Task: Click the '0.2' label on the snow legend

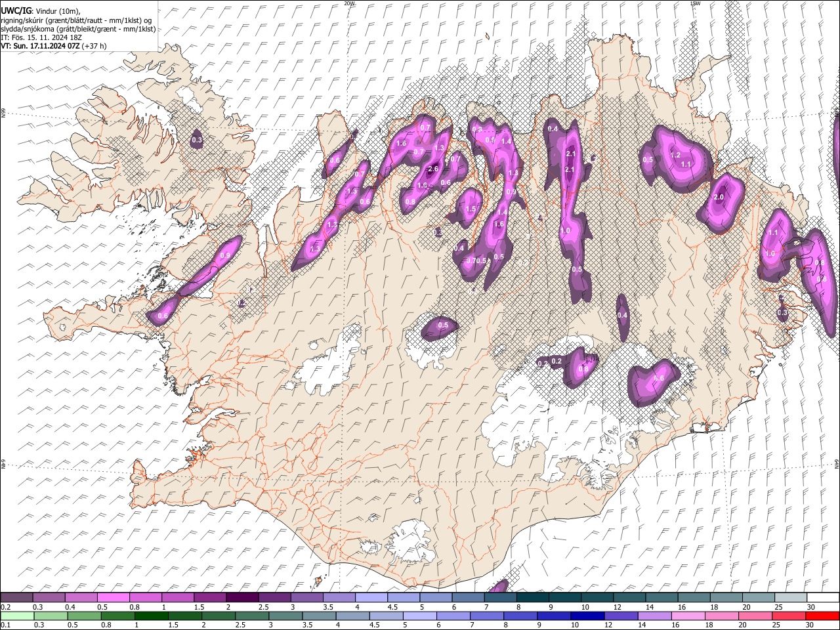Action: pyautogui.click(x=5, y=607)
